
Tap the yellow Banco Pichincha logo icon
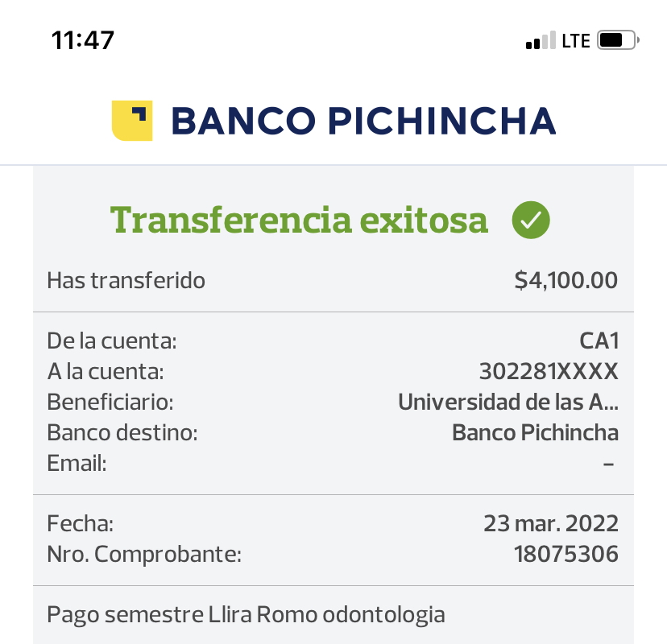pyautogui.click(x=132, y=122)
